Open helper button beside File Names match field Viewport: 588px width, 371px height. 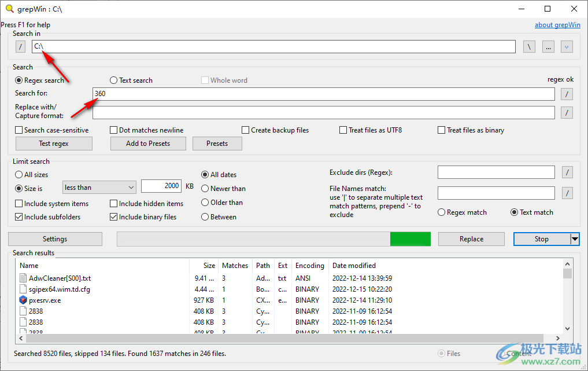tap(567, 193)
